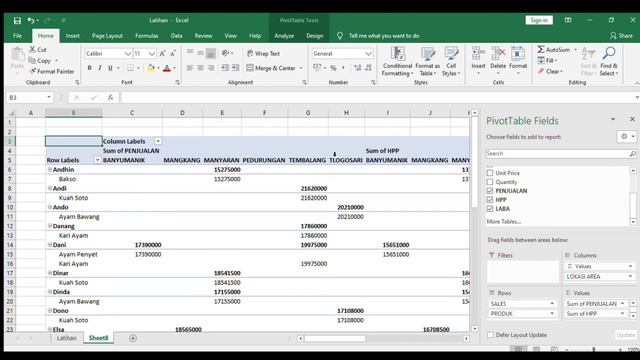
Task: Open the font name dropdown
Action: pos(127,53)
